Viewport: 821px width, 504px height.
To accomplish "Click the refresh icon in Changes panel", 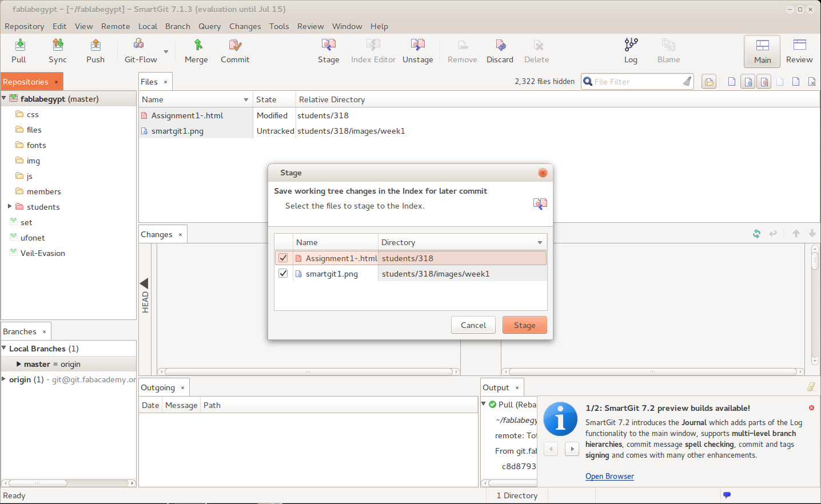I will tap(756, 234).
